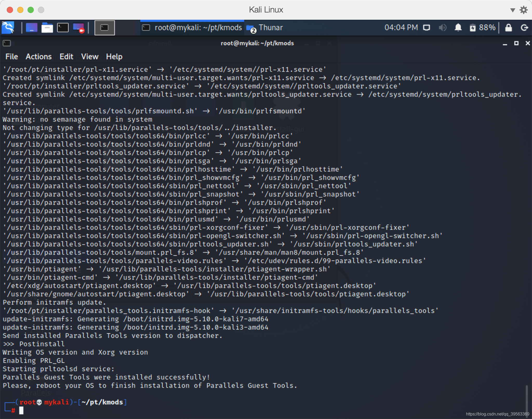Click the log out panel icon
This screenshot has width=532, height=419.
point(524,28)
